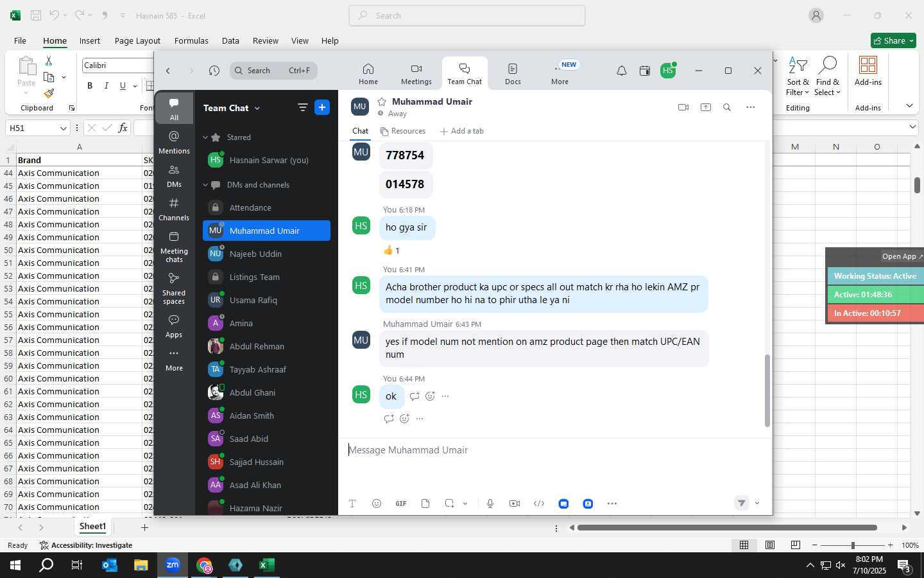Image resolution: width=924 pixels, height=578 pixels.
Task: Click the Message Muhammad Umair input field
Action: click(x=555, y=450)
